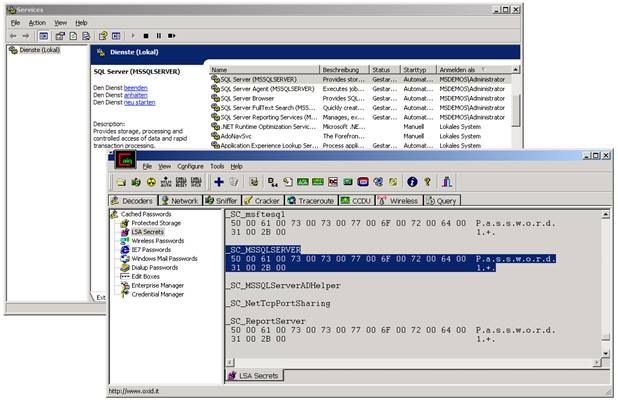Viewport: 618px width, 402px height.
Task: Restart service using the Services restart icon
Action: (x=171, y=36)
